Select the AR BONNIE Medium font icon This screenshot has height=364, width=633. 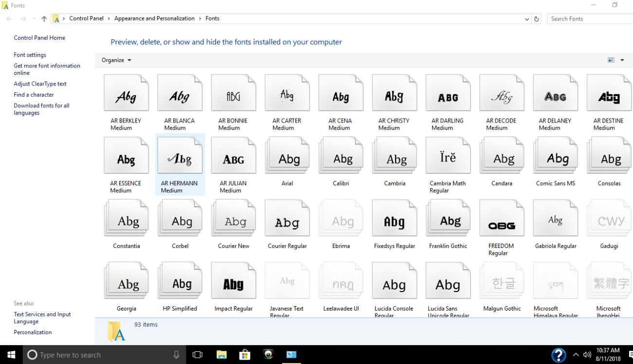[234, 93]
